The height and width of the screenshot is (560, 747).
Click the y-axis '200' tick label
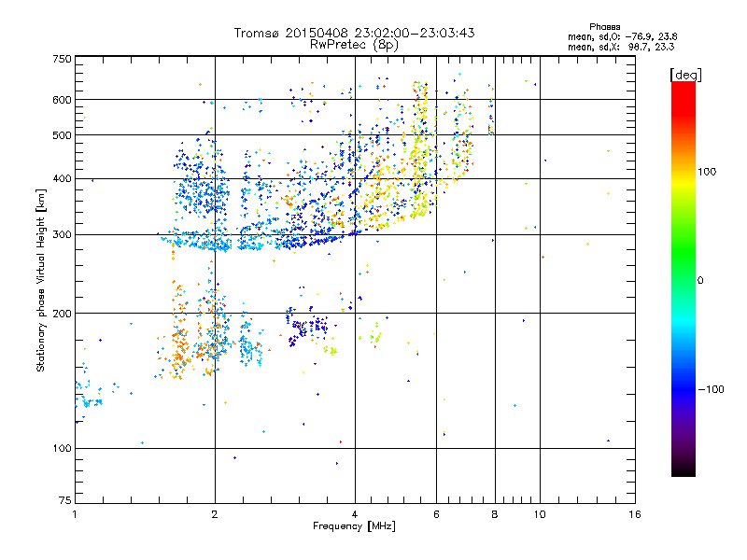click(63, 314)
